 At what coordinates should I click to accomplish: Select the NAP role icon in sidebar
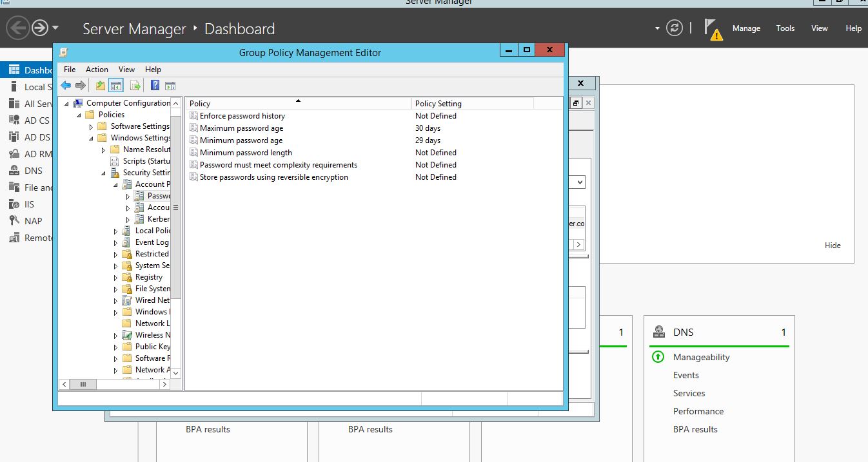14,221
